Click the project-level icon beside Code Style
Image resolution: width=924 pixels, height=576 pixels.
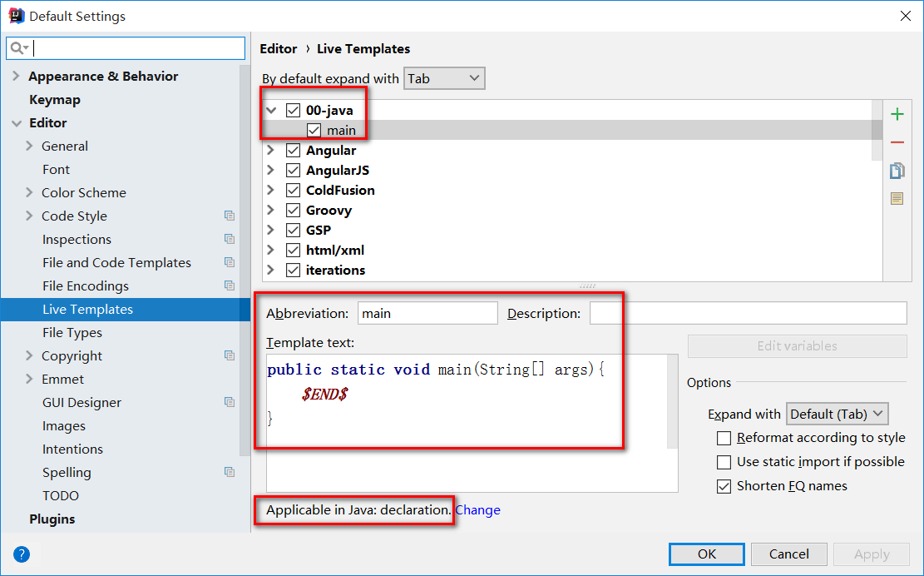coord(230,216)
